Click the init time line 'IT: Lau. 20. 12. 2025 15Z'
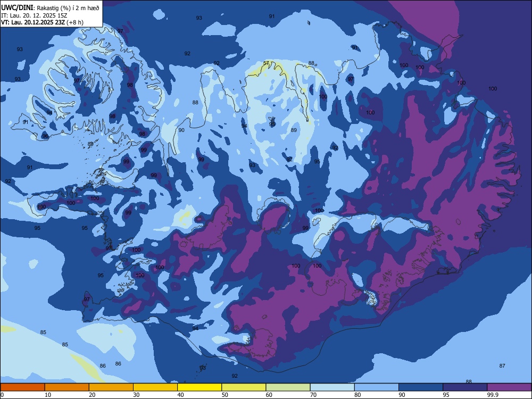The width and height of the screenshot is (532, 399). 34,15
